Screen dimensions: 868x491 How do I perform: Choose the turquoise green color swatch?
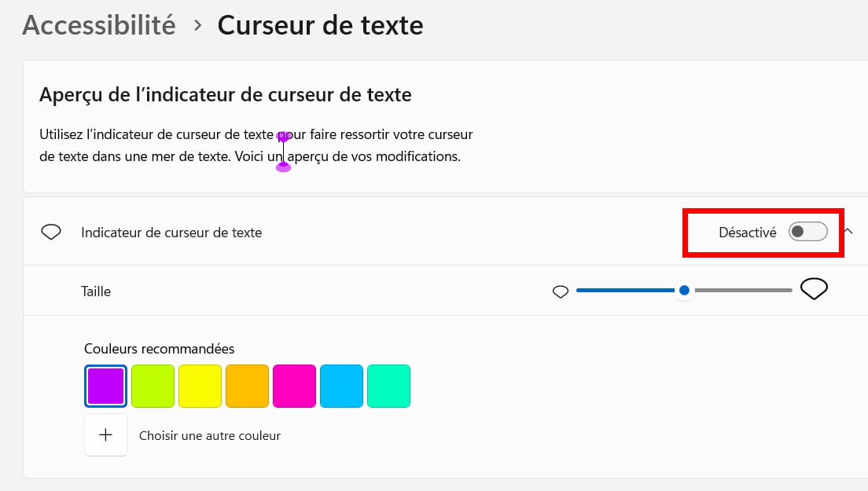388,386
